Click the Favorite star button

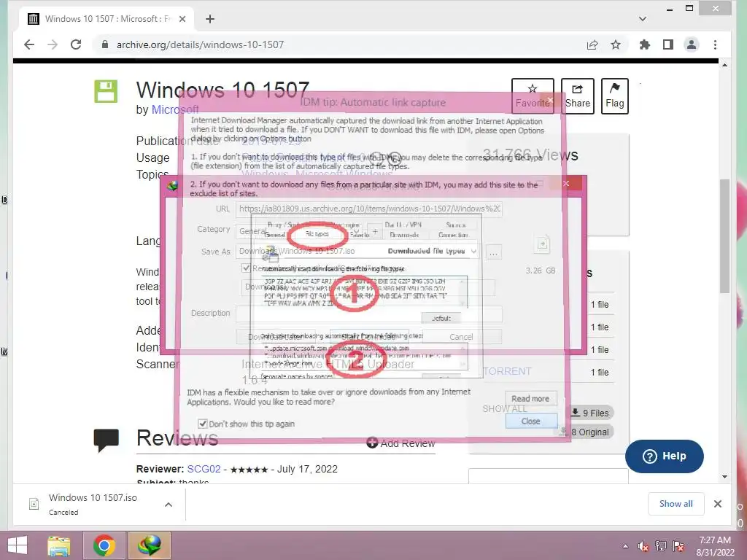pos(533,96)
